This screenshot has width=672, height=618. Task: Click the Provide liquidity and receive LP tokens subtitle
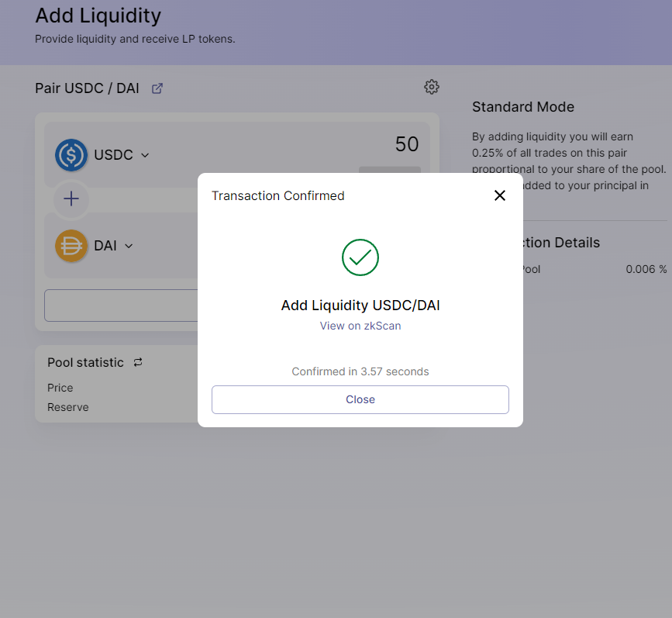tap(135, 39)
